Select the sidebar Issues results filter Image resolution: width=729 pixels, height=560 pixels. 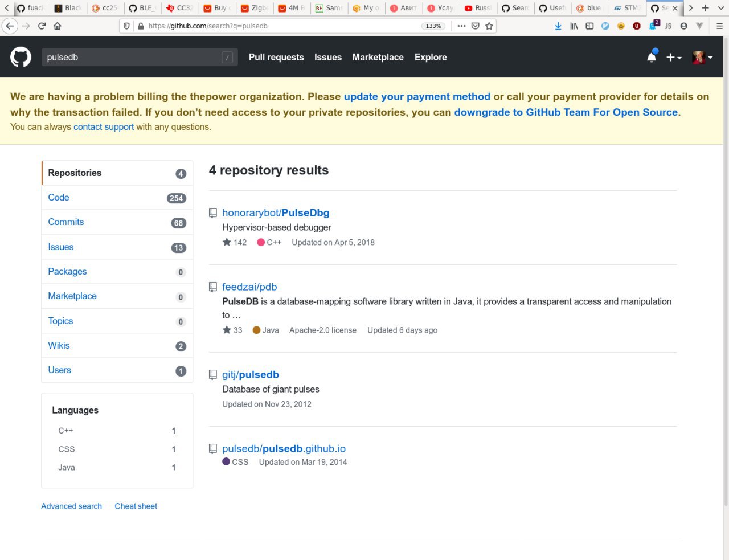117,247
